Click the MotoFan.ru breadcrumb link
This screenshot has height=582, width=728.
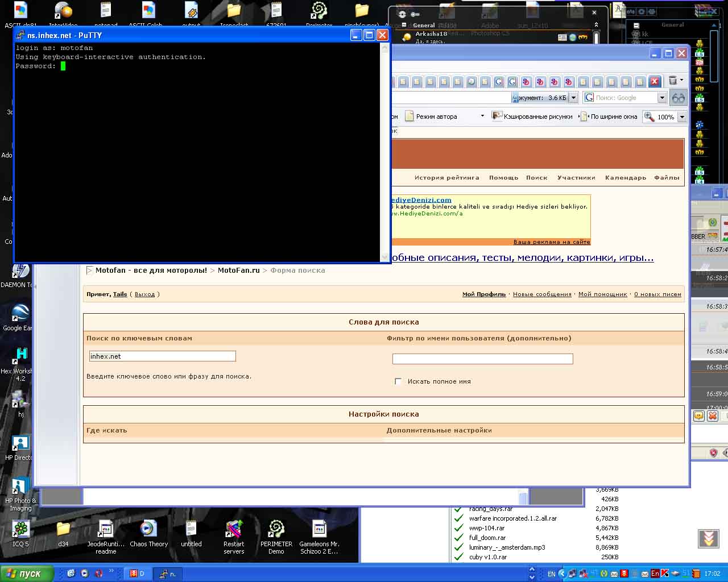coord(238,271)
